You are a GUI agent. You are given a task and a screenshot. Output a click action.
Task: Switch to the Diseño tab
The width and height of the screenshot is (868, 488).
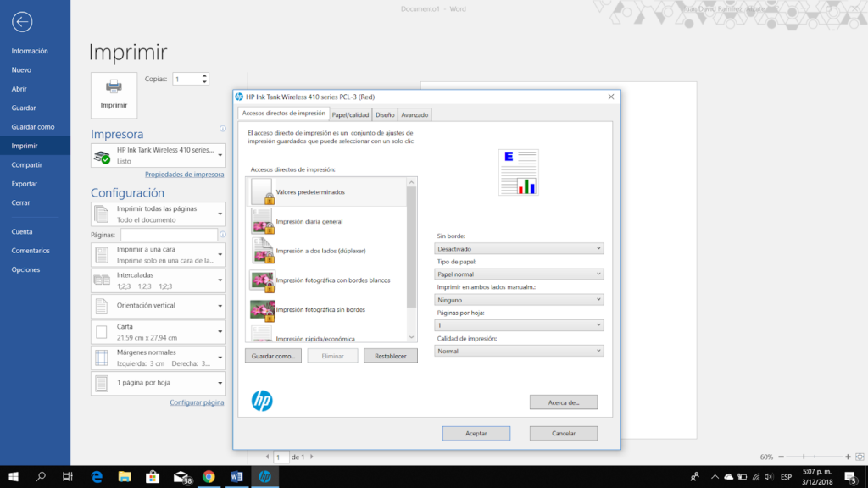click(x=385, y=114)
